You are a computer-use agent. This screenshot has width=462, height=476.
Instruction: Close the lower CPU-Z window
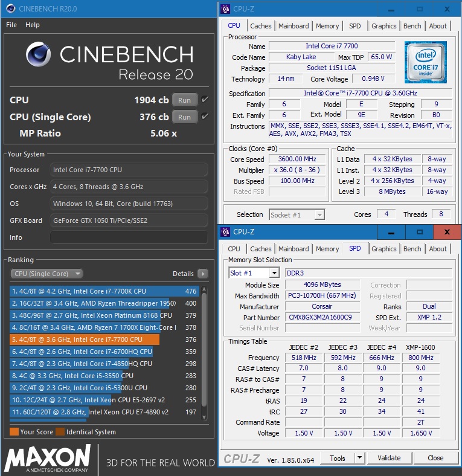447,232
